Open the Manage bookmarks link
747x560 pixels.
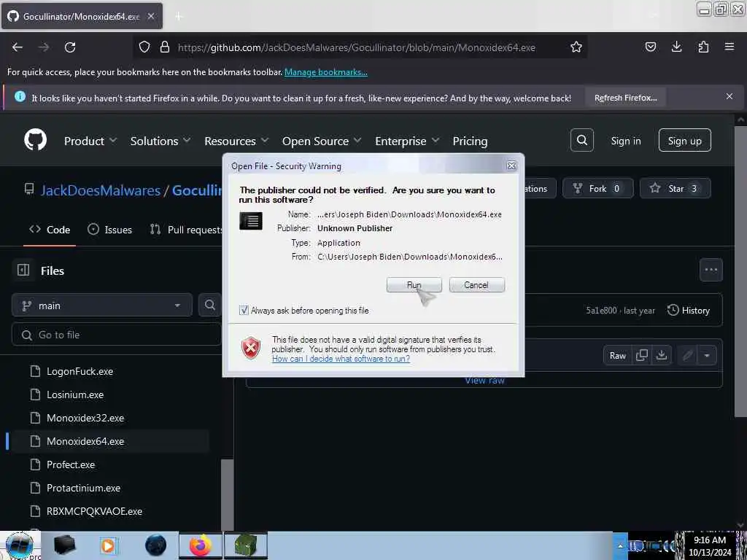[x=326, y=72]
